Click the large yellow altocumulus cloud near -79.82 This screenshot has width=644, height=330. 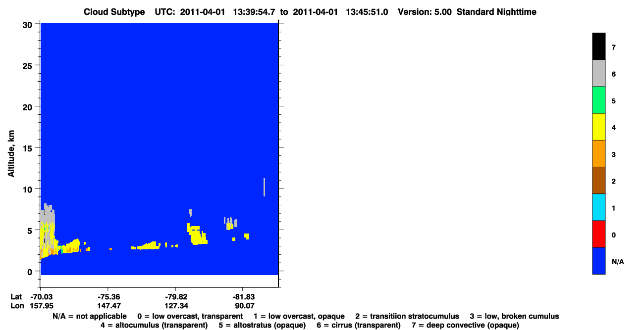[x=197, y=235]
